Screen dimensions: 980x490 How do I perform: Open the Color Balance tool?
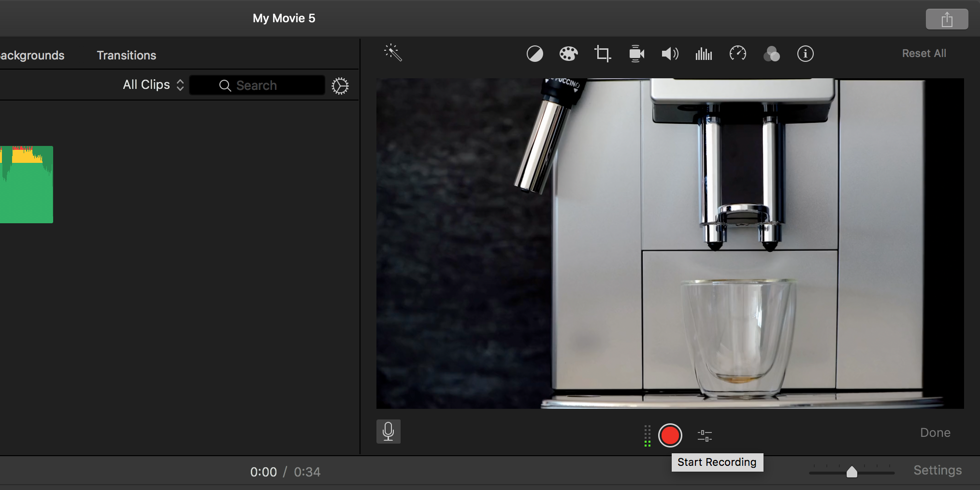(x=534, y=54)
